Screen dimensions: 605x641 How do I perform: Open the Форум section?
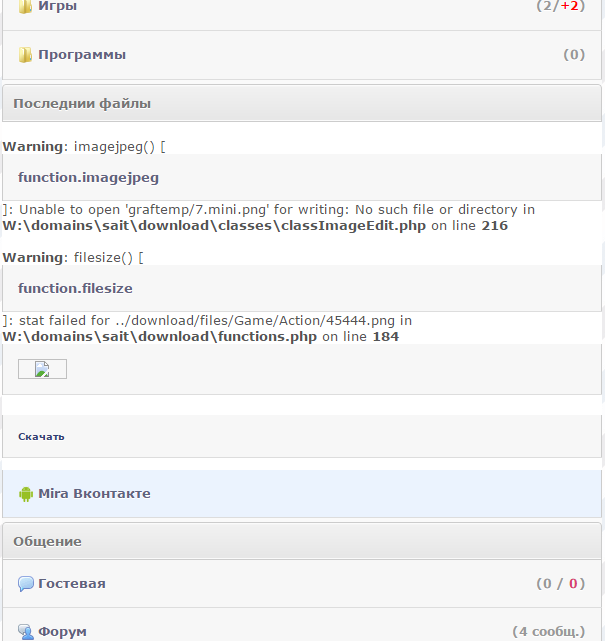pyautogui.click(x=62, y=631)
